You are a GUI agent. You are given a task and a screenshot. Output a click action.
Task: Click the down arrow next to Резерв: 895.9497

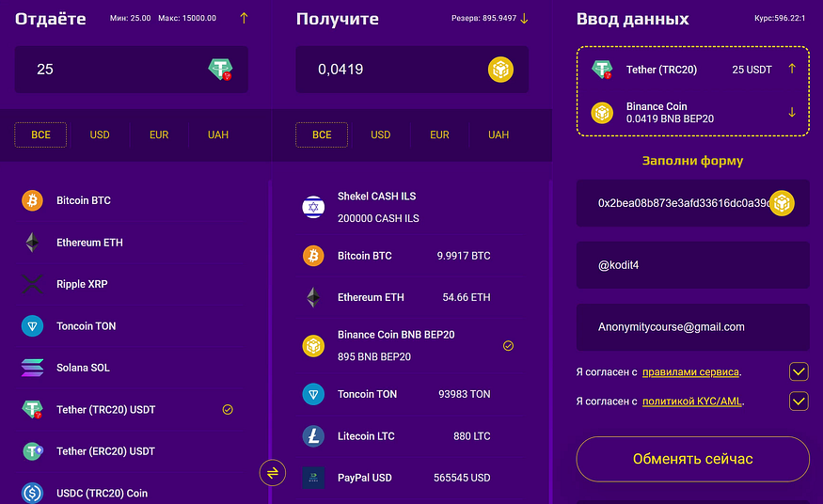coord(524,19)
